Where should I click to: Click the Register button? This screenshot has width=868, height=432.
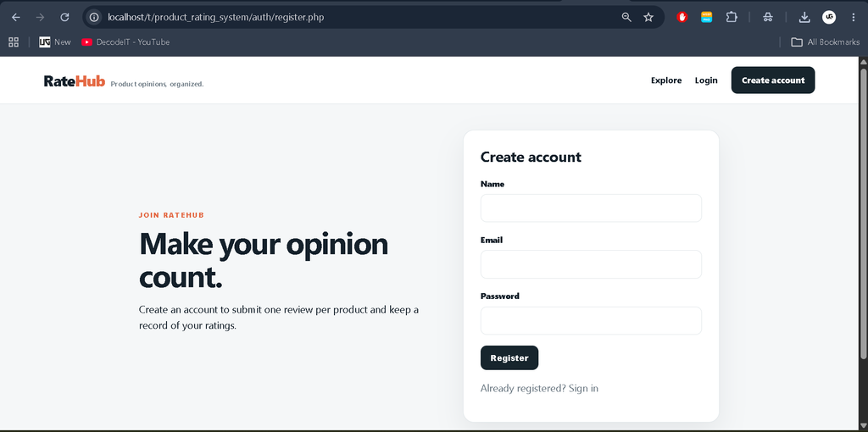pyautogui.click(x=509, y=357)
